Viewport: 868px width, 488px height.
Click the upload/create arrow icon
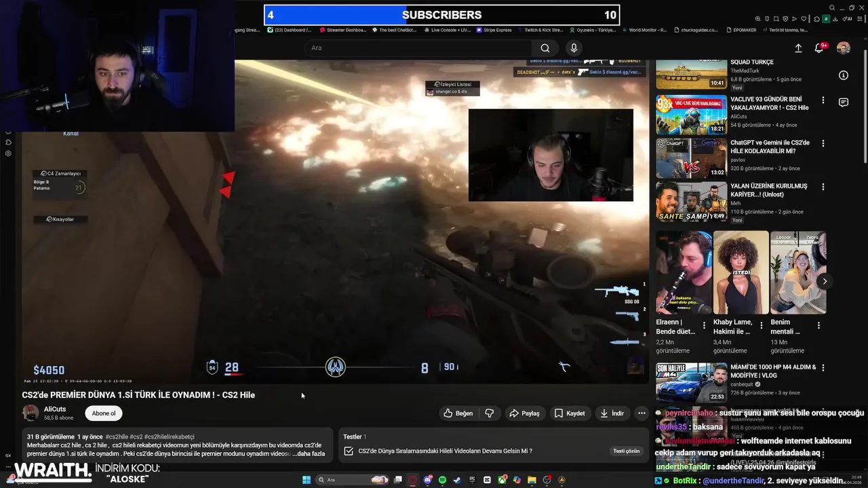coord(798,48)
